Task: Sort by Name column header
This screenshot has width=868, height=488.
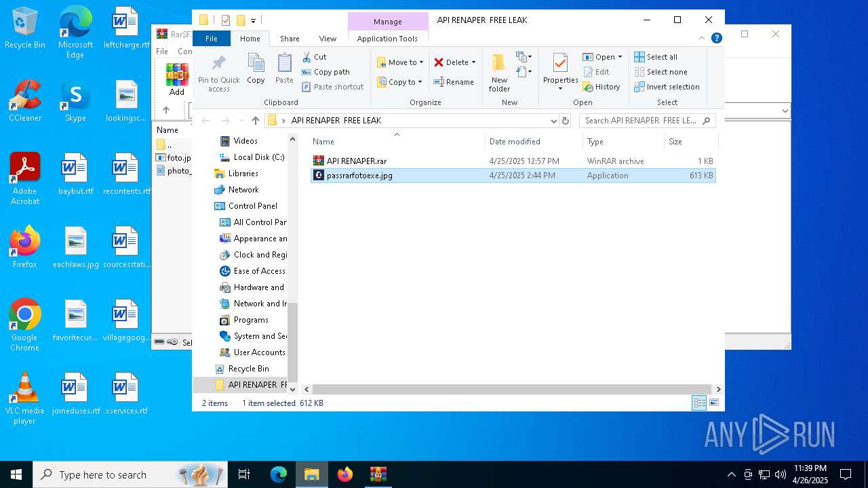Action: click(x=397, y=141)
